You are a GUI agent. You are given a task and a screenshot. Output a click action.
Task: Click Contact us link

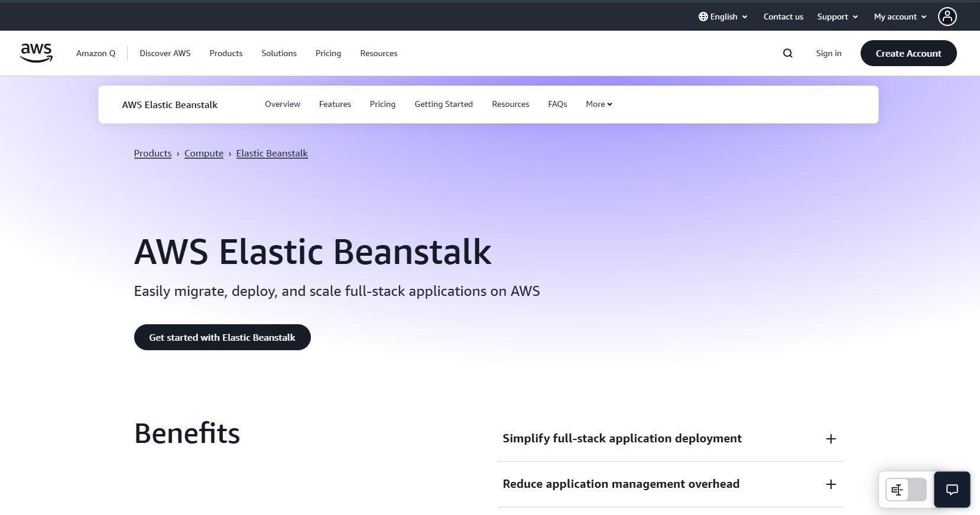(x=783, y=17)
